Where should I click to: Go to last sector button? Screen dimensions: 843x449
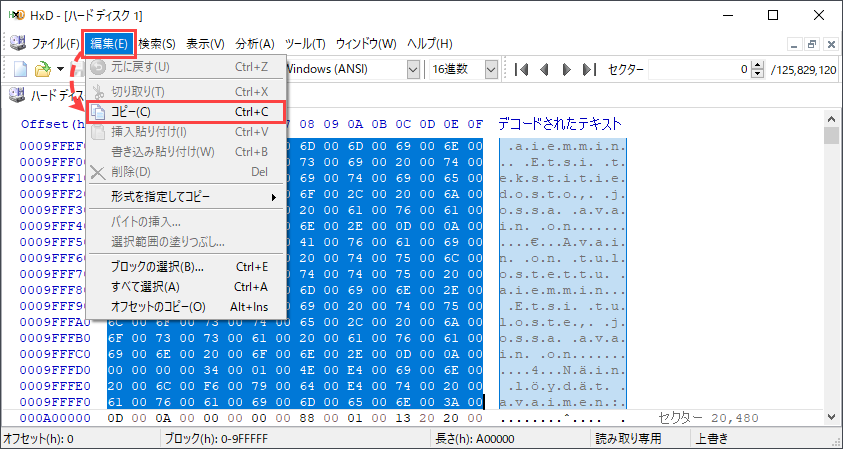589,69
